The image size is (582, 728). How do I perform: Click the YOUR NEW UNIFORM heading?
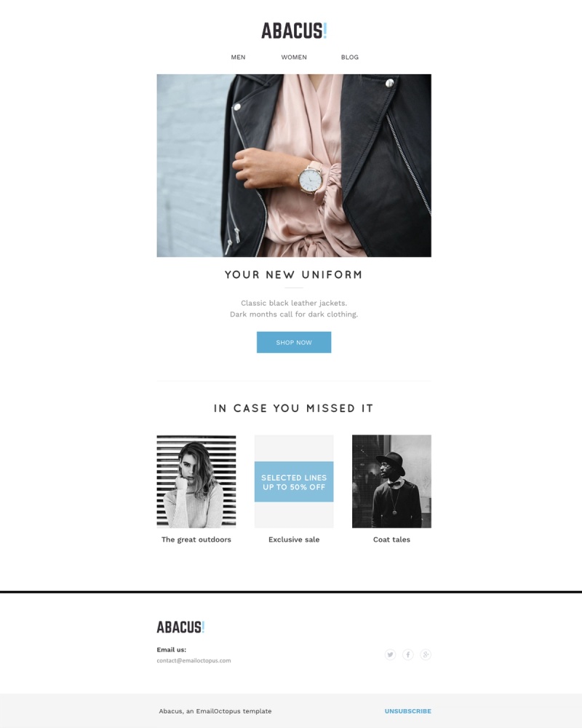click(294, 274)
